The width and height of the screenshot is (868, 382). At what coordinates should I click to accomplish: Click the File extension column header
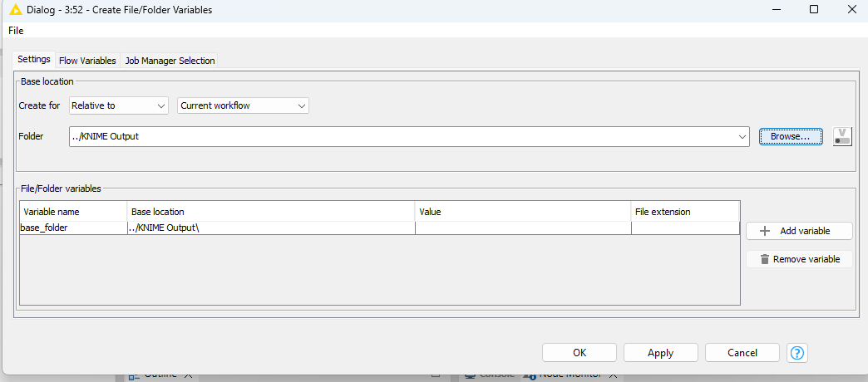point(684,212)
